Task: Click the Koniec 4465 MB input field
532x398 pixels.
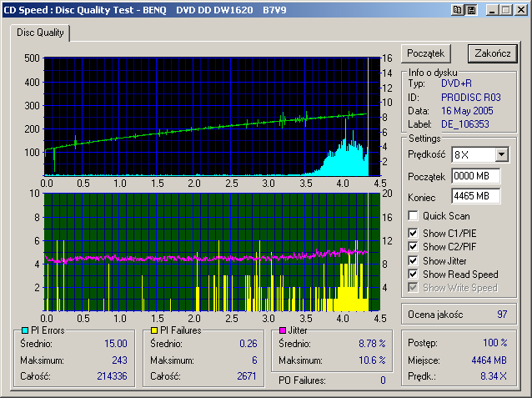Action: click(475, 196)
